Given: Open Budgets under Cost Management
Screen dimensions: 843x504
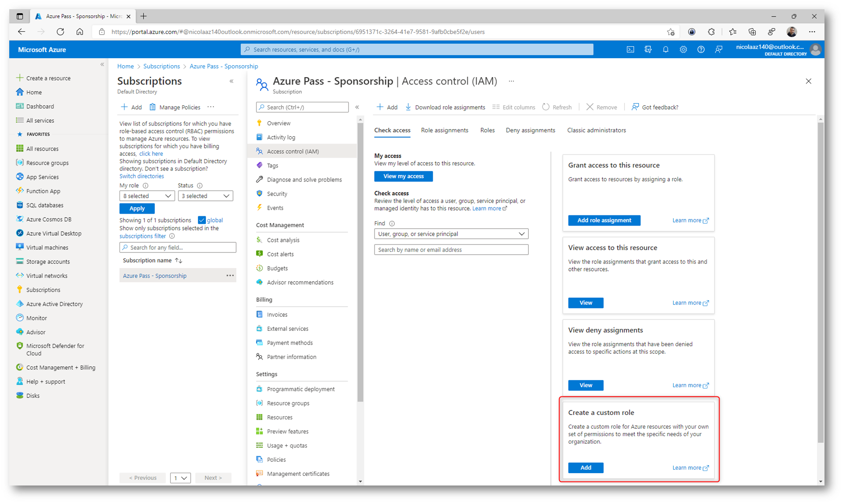Looking at the screenshot, I should tap(277, 268).
